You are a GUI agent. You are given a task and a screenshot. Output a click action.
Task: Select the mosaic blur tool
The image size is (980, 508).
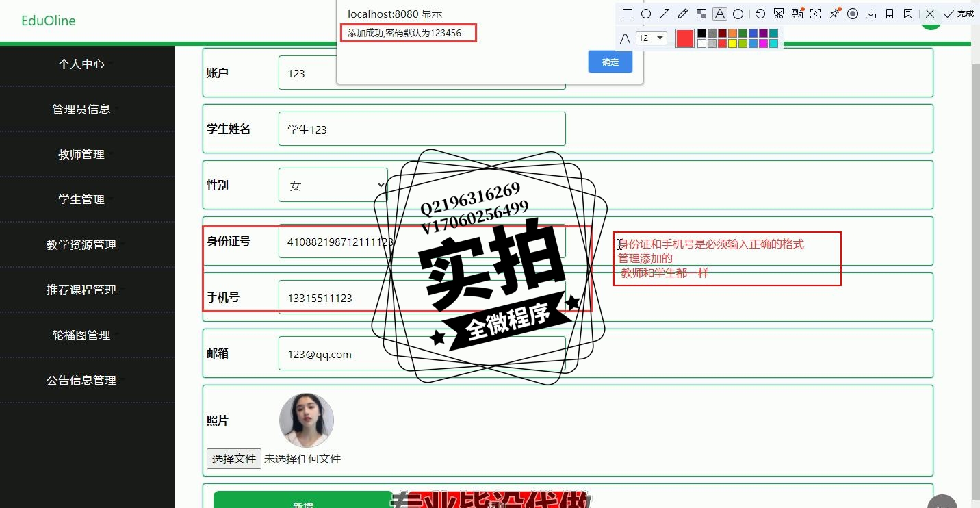[x=701, y=14]
